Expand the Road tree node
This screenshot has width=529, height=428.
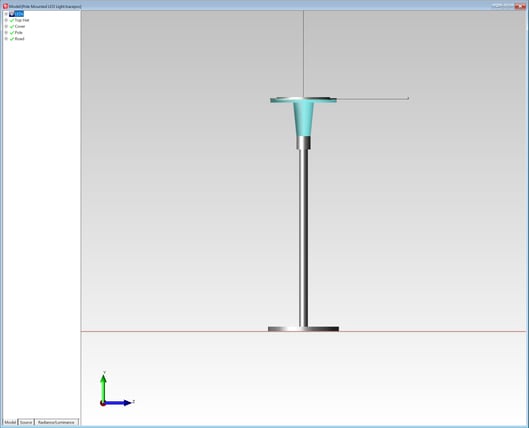[x=6, y=39]
